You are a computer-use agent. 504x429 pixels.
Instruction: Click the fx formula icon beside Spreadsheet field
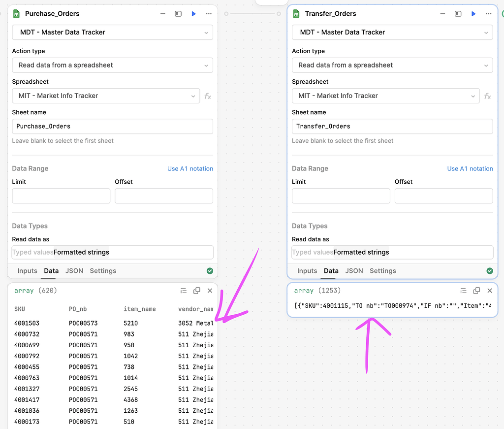(207, 96)
